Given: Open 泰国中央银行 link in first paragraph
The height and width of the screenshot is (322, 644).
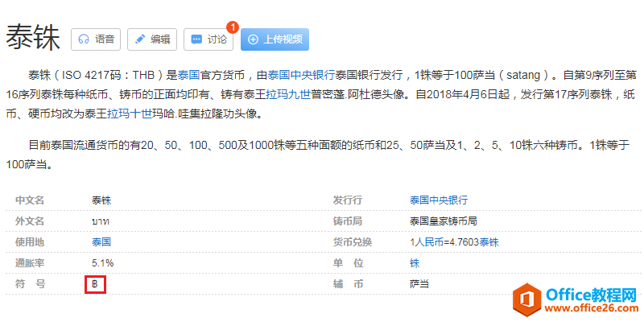Looking at the screenshot, I should click(x=301, y=75).
